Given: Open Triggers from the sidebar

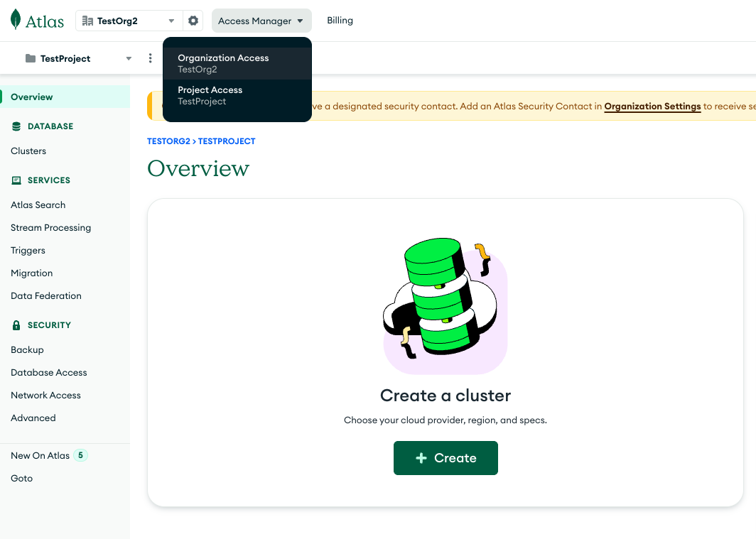Looking at the screenshot, I should (28, 250).
